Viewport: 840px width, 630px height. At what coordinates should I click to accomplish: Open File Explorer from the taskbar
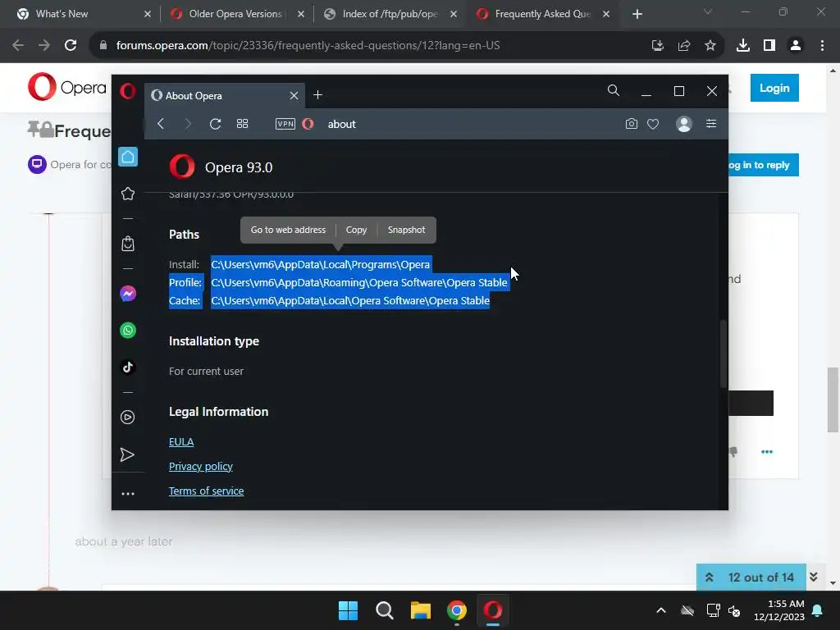421,610
